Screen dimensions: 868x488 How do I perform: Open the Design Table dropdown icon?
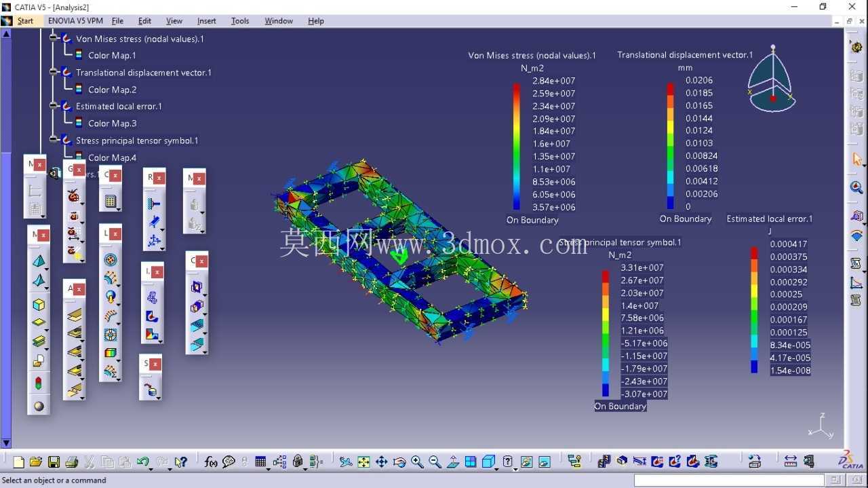[269, 468]
